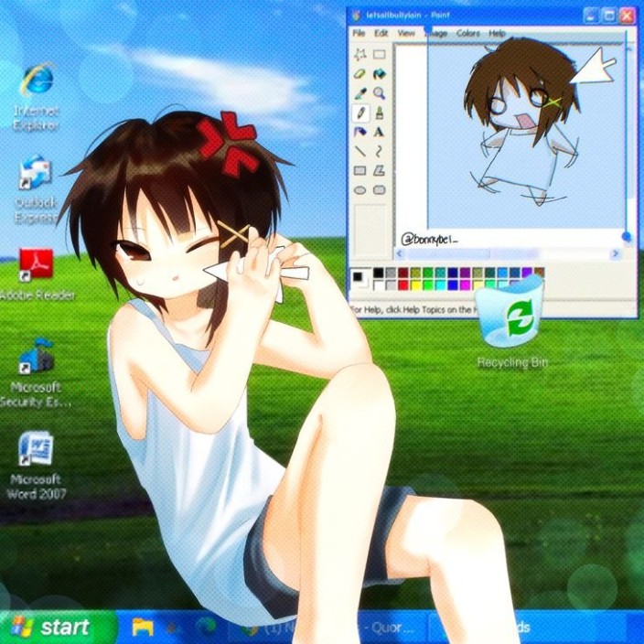Open the File menu in Paint
Viewport: 644px width, 644px height.
pyautogui.click(x=359, y=33)
